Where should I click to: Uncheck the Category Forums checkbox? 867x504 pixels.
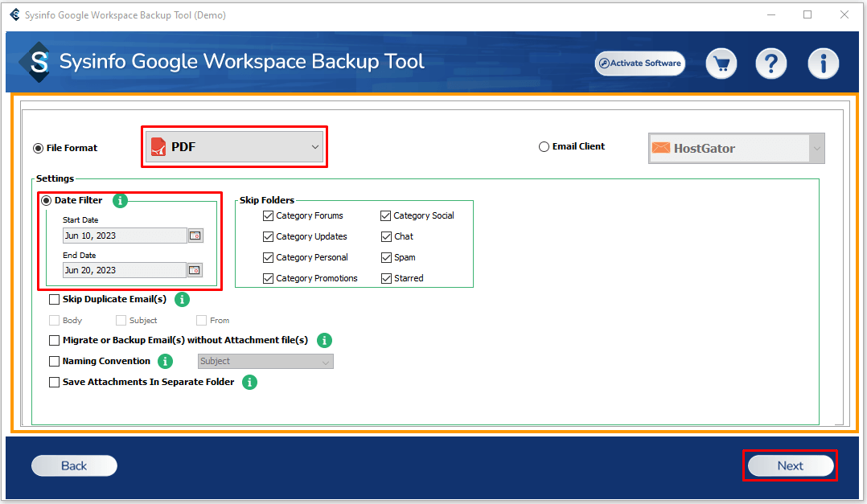[269, 215]
